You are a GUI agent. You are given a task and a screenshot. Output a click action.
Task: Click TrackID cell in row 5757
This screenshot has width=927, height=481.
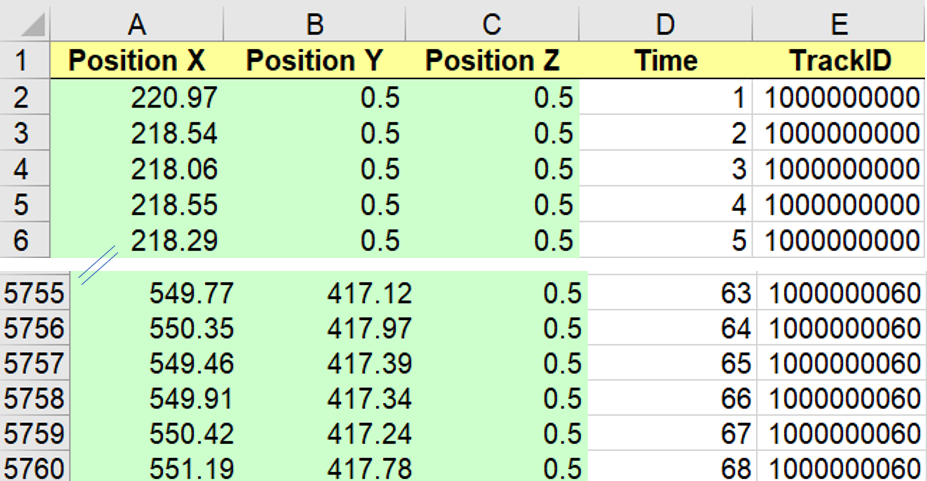tap(842, 363)
